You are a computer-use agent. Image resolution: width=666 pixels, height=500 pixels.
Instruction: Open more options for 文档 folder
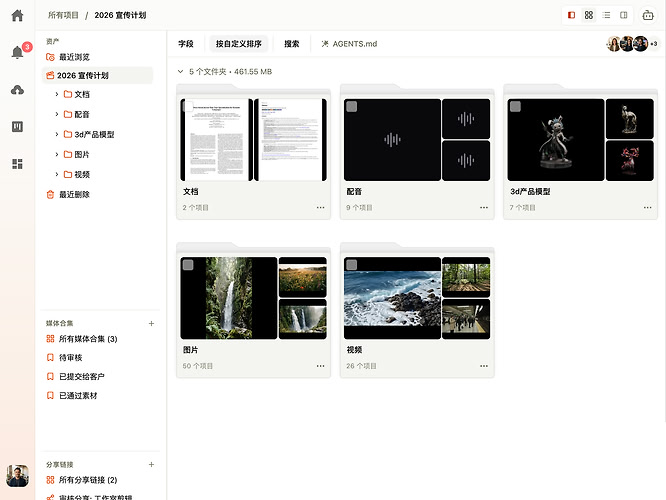pyautogui.click(x=320, y=208)
